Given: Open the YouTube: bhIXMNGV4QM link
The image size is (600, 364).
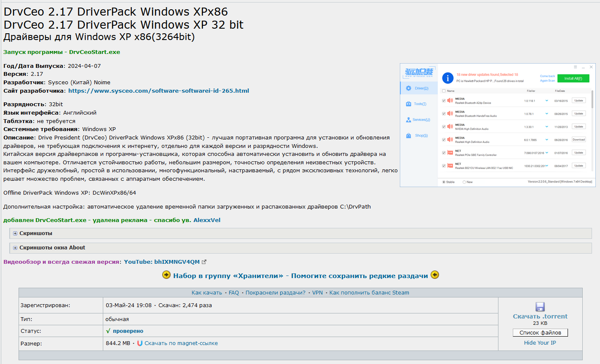Looking at the screenshot, I should coord(162,262).
